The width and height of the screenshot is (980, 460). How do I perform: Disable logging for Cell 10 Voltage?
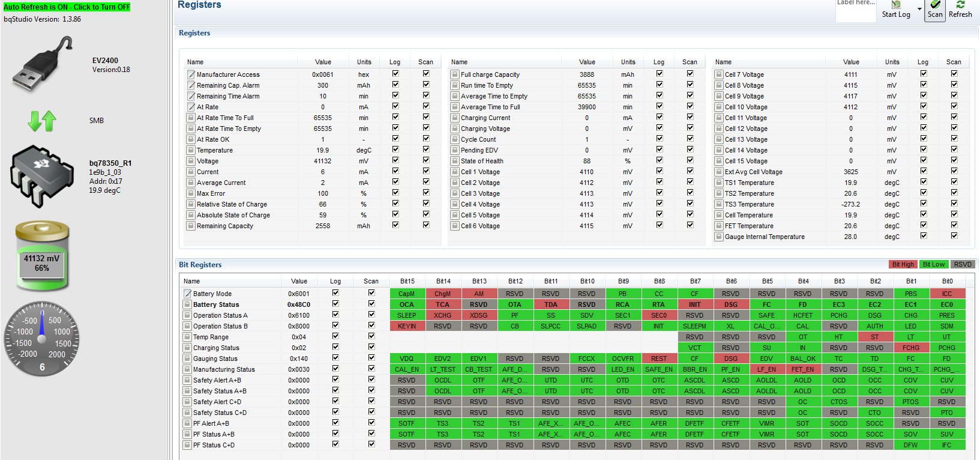(x=924, y=106)
